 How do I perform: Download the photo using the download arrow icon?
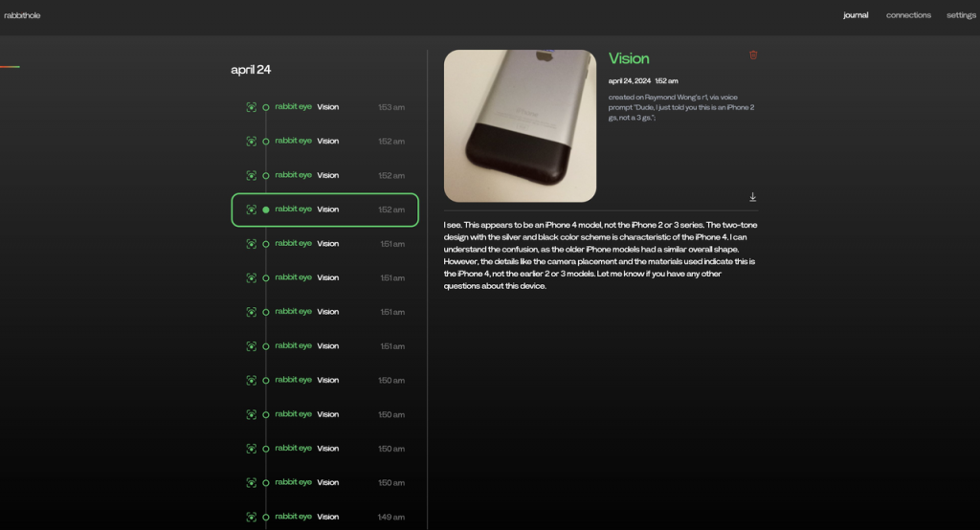(753, 197)
